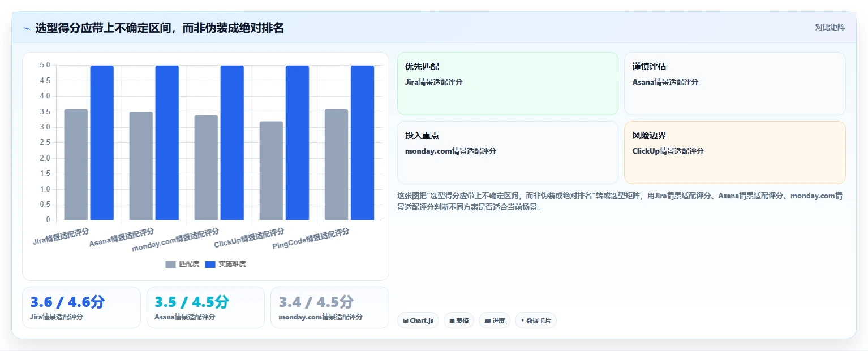Click the description paragraph starting 这张图把

pos(621,201)
